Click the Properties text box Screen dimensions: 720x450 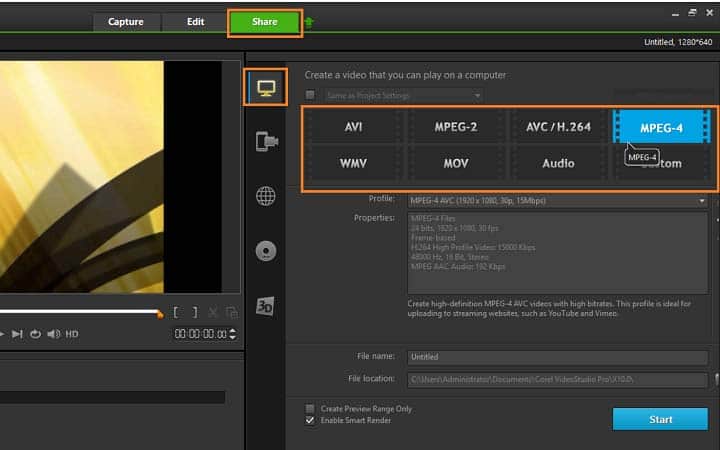pyautogui.click(x=557, y=253)
